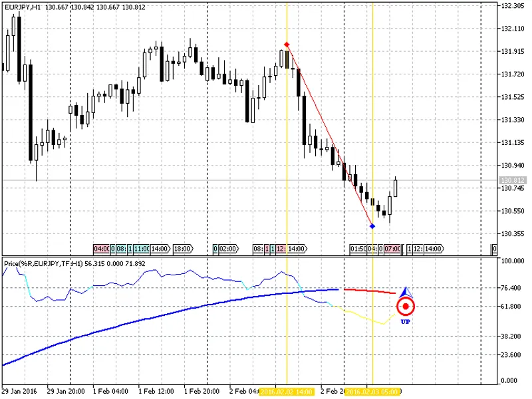532x399 pixels.
Task: Click the 61.800 indicator level label
Action: pyautogui.click(x=511, y=307)
